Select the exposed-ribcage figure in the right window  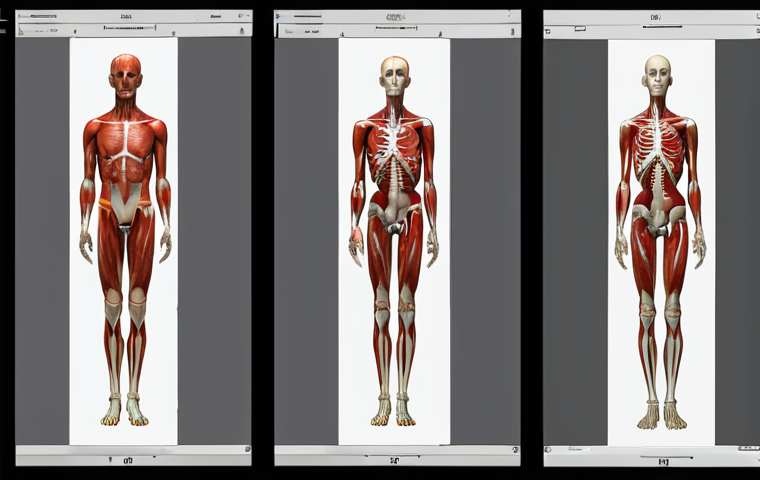[x=660, y=242]
